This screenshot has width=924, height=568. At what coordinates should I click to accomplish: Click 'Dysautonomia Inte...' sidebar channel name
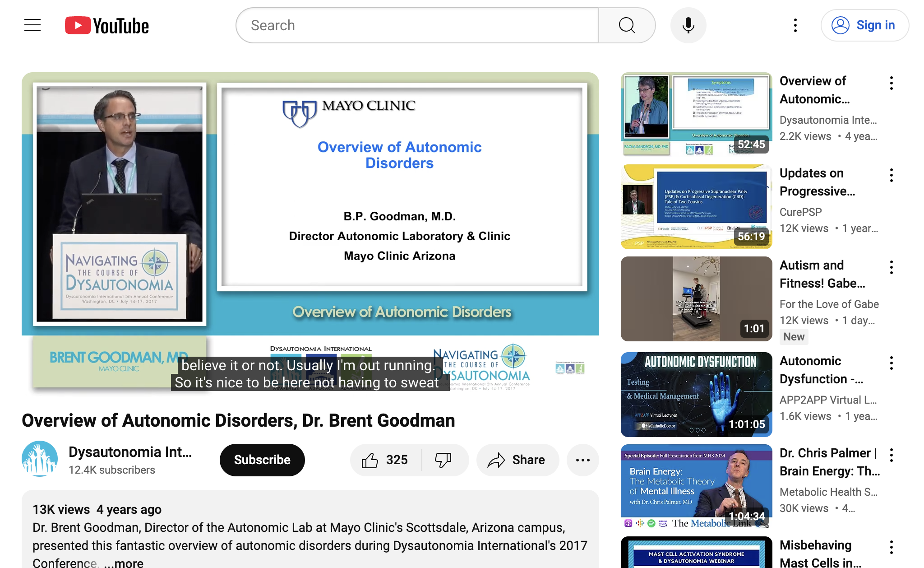pyautogui.click(x=828, y=120)
